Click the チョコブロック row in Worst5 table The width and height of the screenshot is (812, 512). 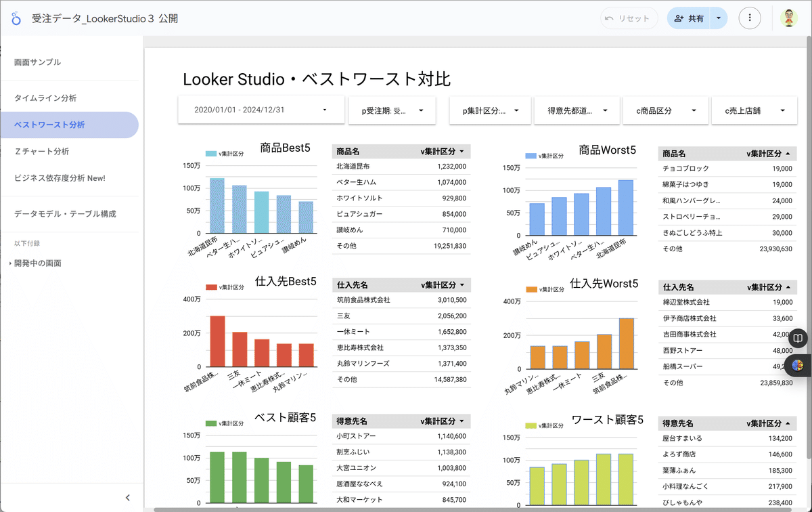(x=727, y=168)
